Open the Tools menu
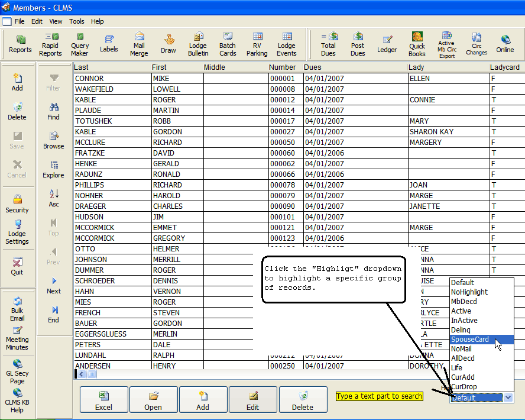 tap(77, 21)
